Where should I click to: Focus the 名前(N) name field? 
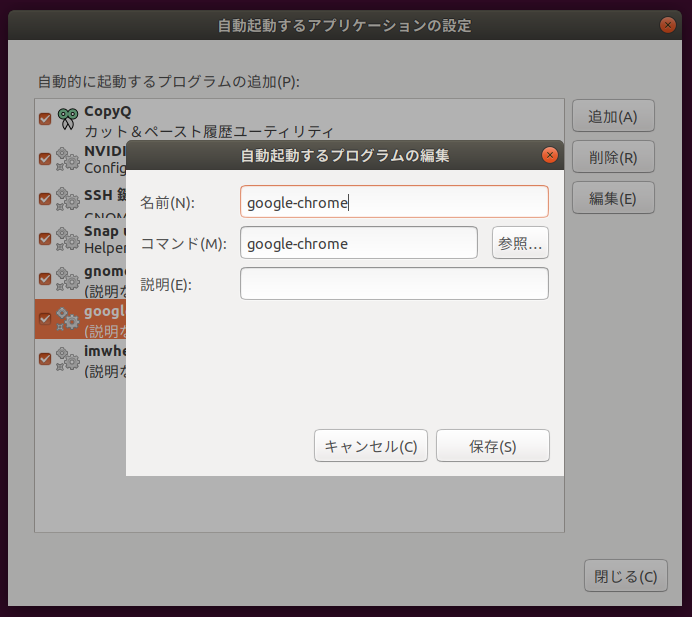tap(394, 202)
